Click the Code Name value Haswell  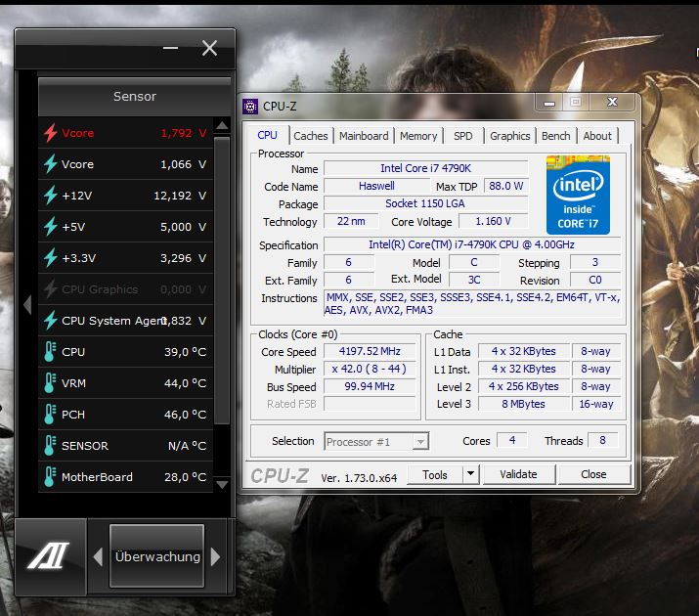pyautogui.click(x=376, y=186)
